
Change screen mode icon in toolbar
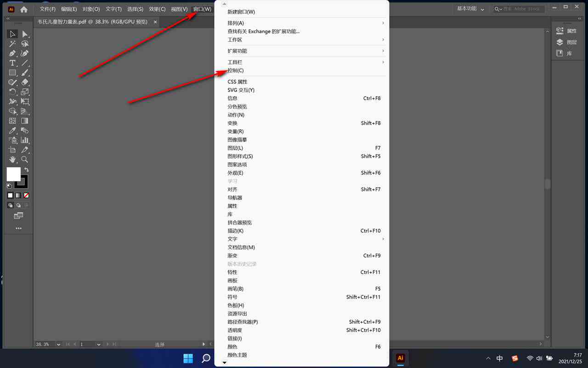[18, 216]
